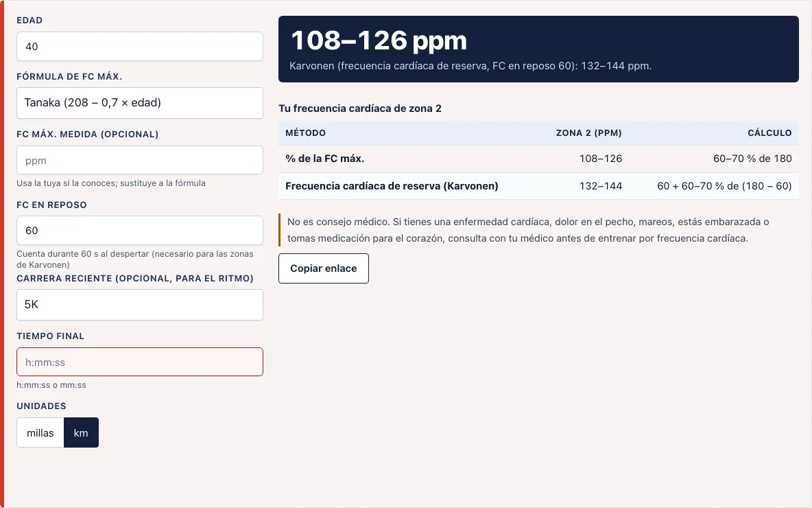The image size is (812, 508).
Task: Open the Carrera reciente 5K dropdown
Action: pos(140,304)
